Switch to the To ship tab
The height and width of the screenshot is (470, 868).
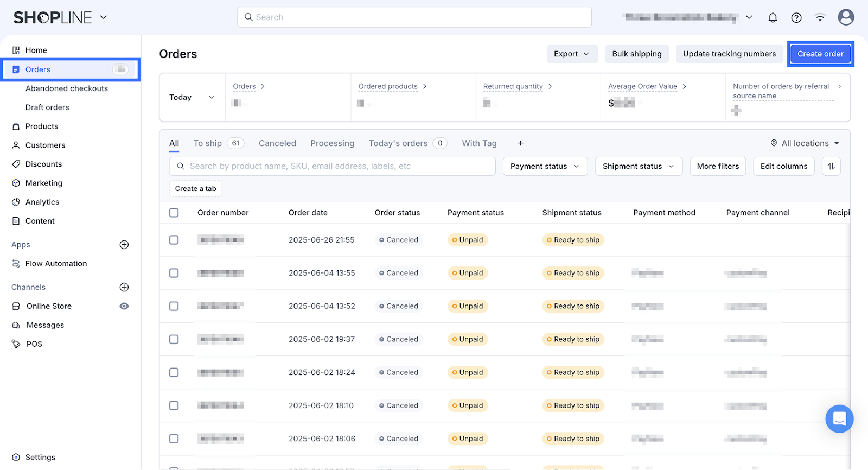[x=208, y=143]
